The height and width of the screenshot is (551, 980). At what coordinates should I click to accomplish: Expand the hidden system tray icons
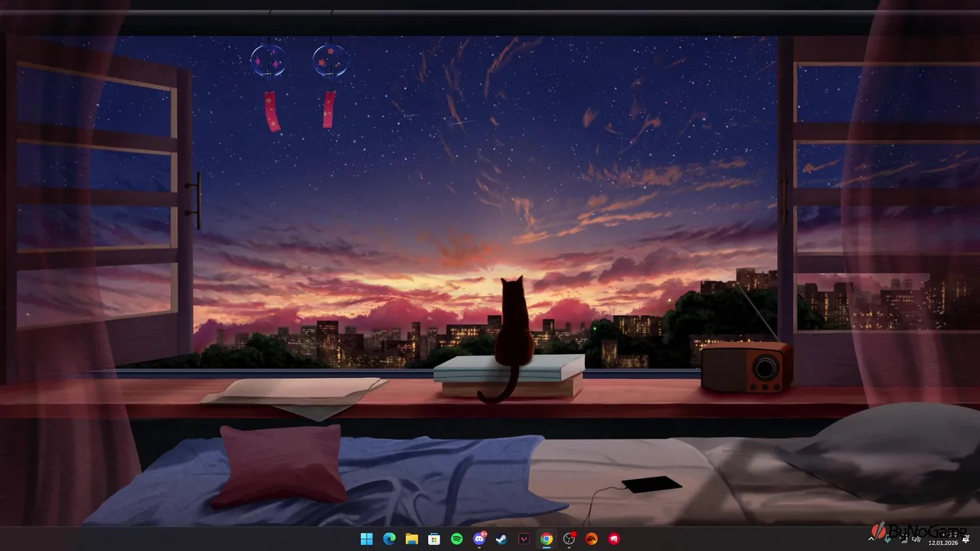point(871,539)
